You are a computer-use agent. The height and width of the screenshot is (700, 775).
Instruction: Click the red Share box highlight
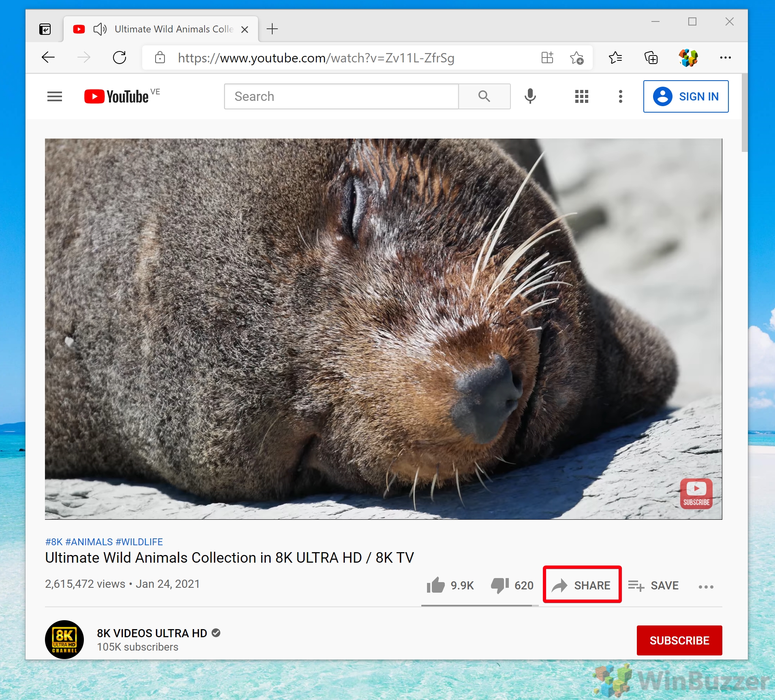581,585
